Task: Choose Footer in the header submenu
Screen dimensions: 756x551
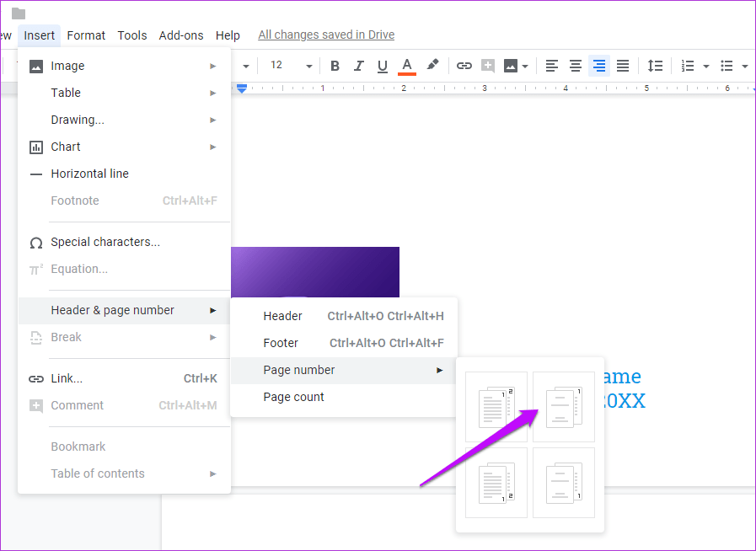Action: 281,343
